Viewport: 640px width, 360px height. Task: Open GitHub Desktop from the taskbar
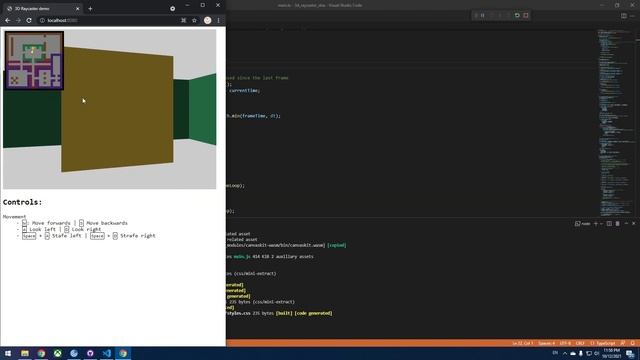(x=90, y=353)
